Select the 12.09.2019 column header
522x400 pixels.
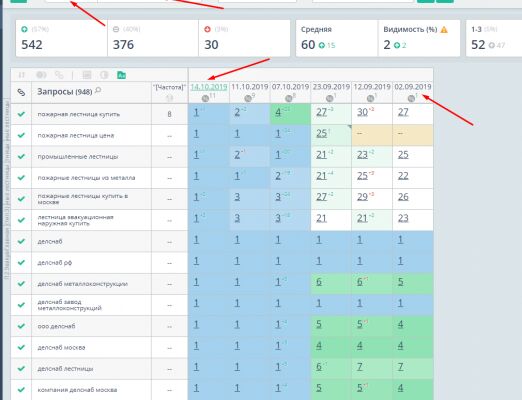tap(372, 87)
